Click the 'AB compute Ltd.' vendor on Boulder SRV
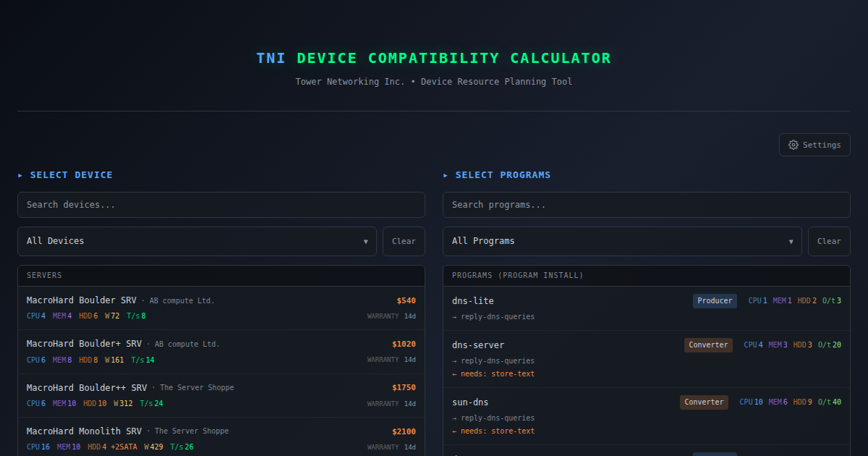This screenshot has width=868, height=456. point(182,301)
